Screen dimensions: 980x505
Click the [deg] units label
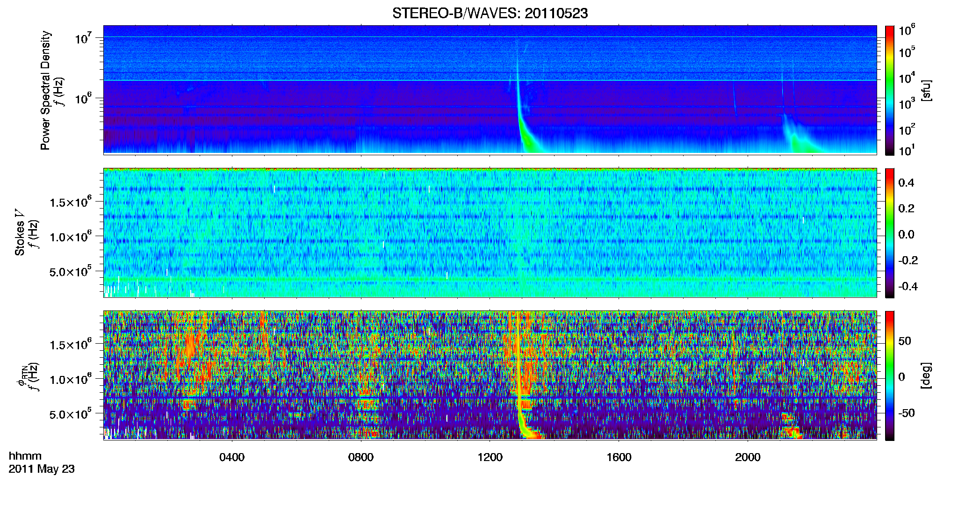[x=926, y=375]
